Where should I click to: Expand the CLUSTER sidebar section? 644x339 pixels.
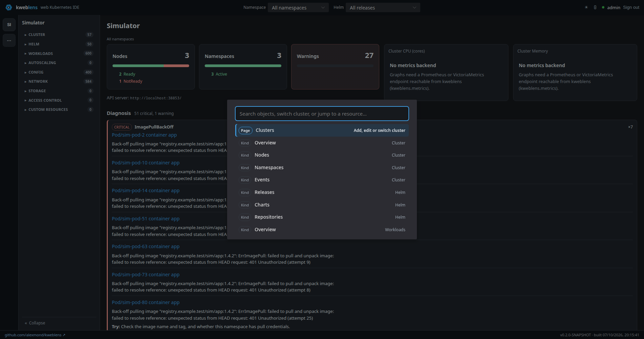[58, 35]
